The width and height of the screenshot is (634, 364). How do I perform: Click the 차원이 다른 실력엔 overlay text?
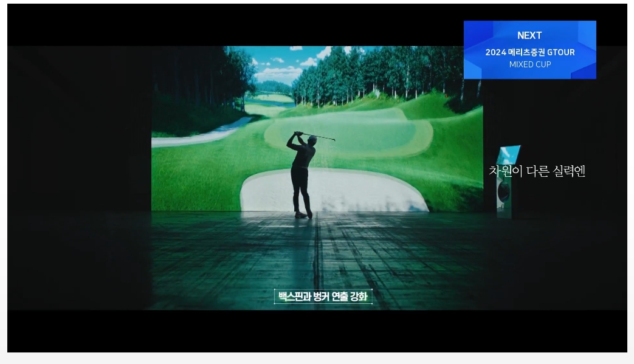click(537, 171)
